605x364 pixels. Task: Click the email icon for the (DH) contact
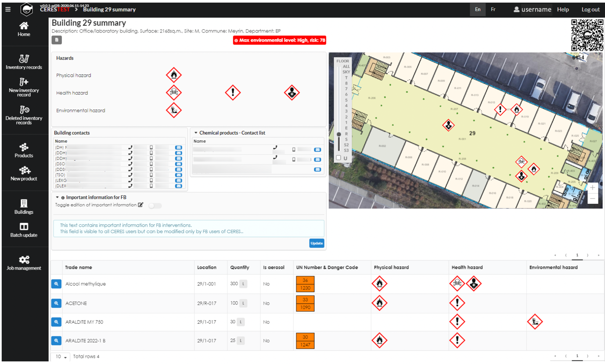coord(178,148)
